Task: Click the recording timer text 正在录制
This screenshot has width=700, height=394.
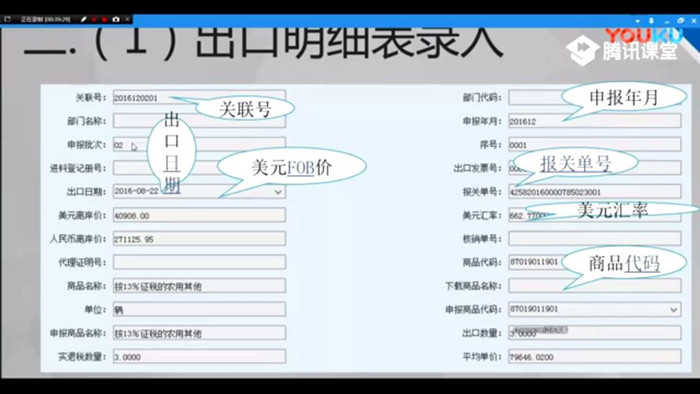Action: [45, 20]
